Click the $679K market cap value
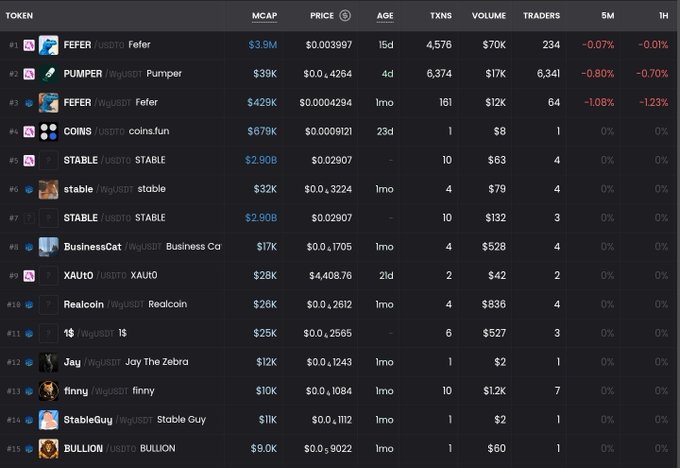680x468 pixels. [x=262, y=131]
